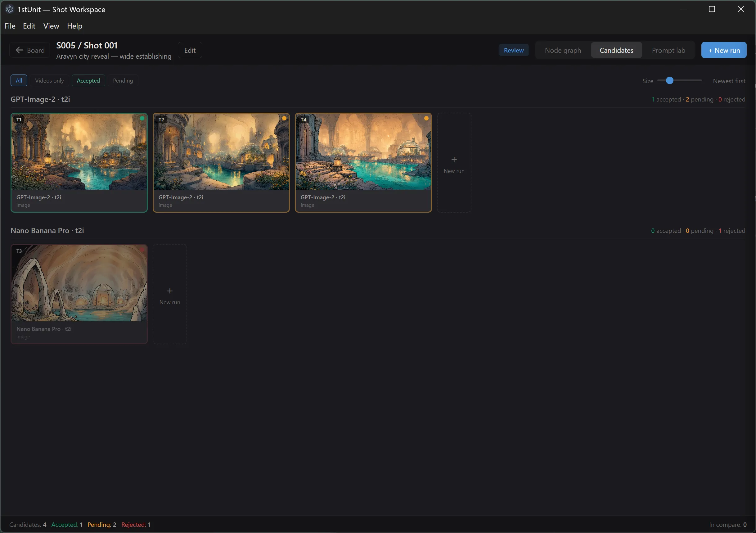Open the Newest first sort dropdown
The image size is (756, 533).
tap(729, 81)
